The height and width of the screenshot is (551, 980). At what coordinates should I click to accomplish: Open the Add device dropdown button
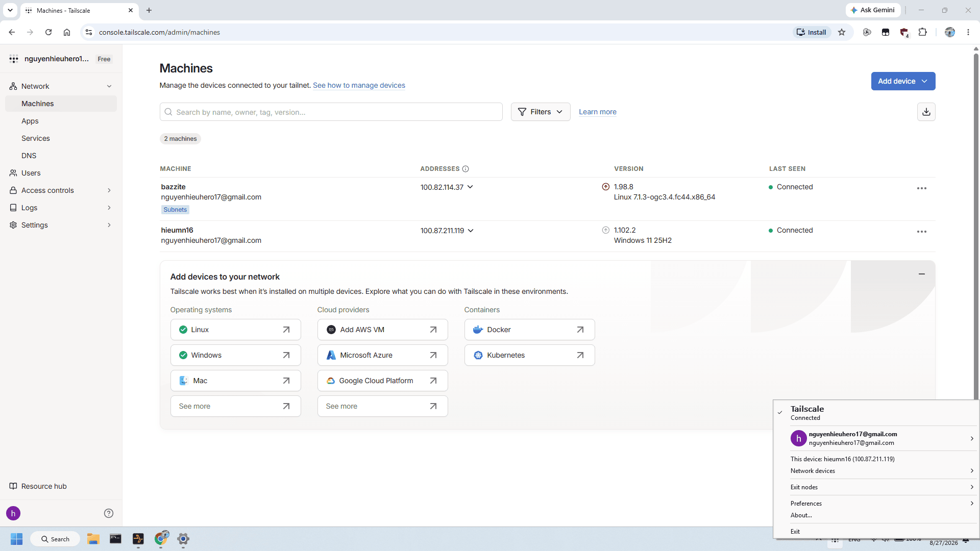pyautogui.click(x=903, y=81)
